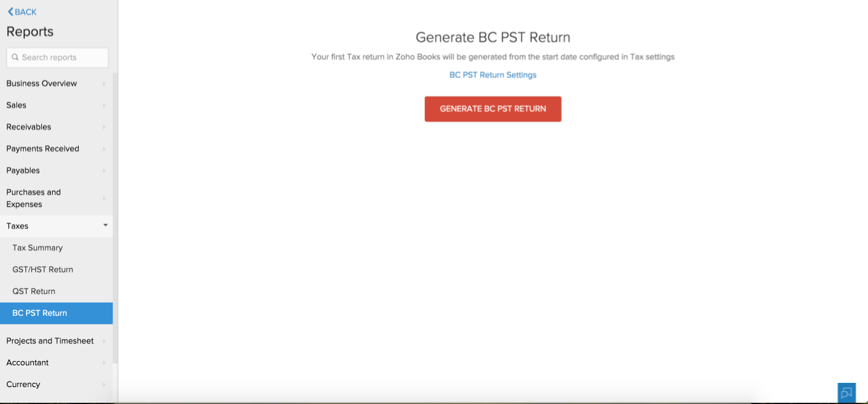Expand the Payables section
Screen dimensions: 868x404
click(x=56, y=170)
